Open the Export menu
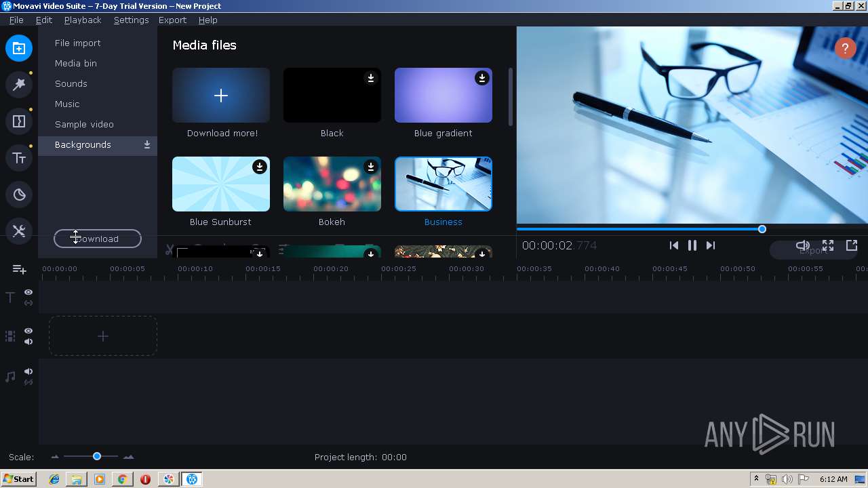The height and width of the screenshot is (488, 868). (x=172, y=20)
